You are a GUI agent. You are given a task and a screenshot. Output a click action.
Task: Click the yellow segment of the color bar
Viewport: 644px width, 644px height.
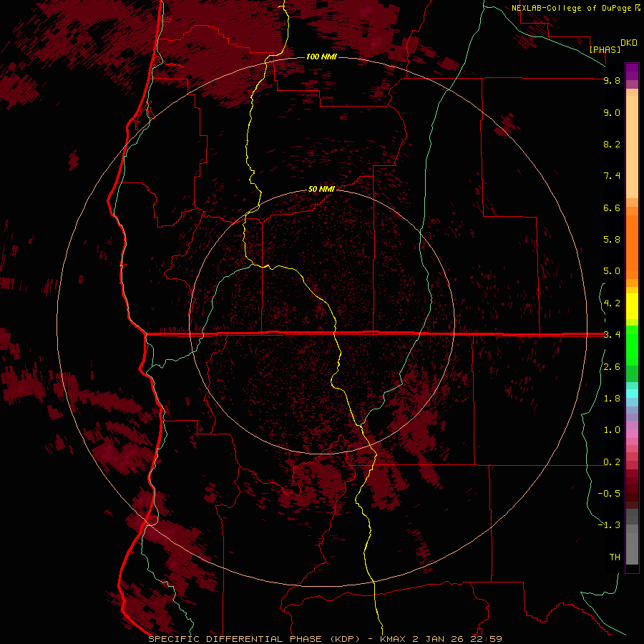[632, 306]
